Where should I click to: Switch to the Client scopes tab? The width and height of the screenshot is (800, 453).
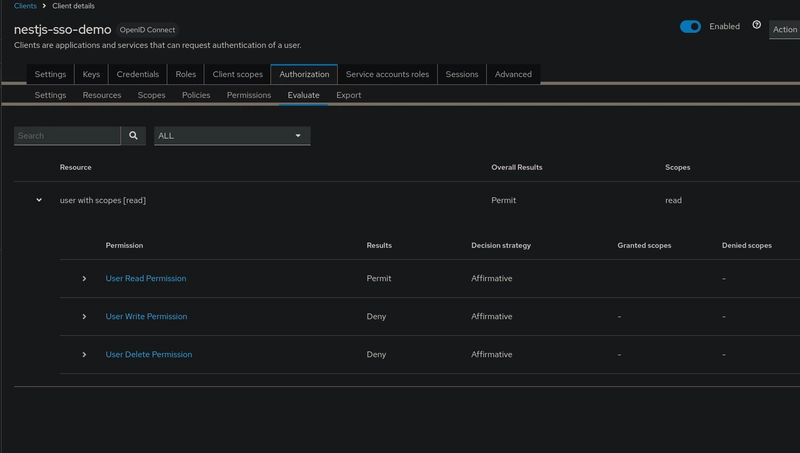point(238,74)
